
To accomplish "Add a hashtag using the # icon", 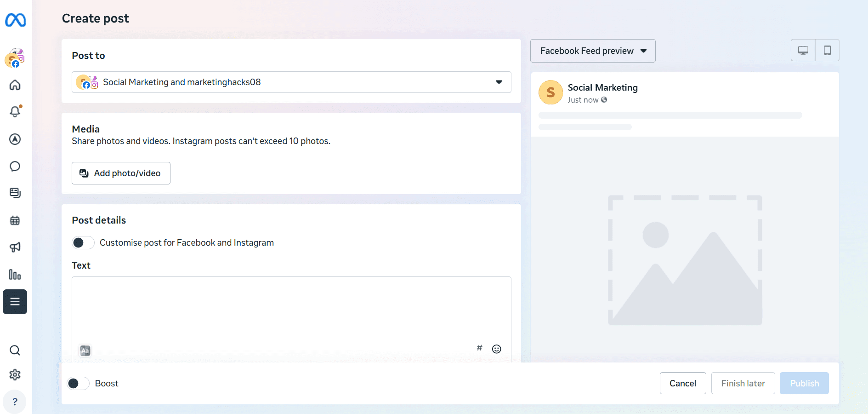I will (479, 348).
